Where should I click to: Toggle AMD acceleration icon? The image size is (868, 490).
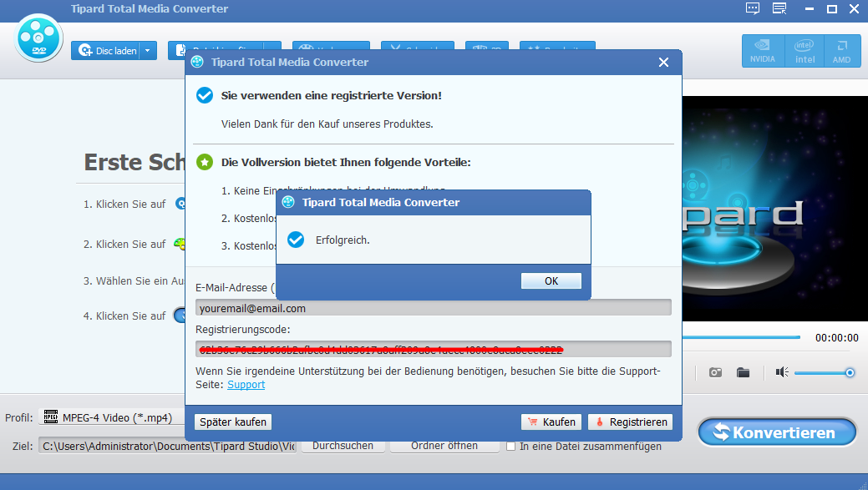(841, 51)
